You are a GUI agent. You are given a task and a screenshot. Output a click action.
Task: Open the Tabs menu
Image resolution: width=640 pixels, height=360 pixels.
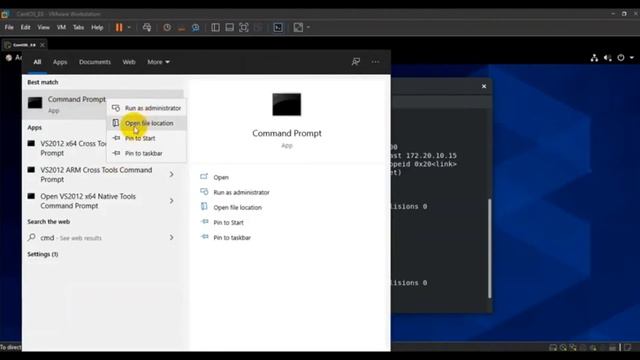[x=78, y=27]
